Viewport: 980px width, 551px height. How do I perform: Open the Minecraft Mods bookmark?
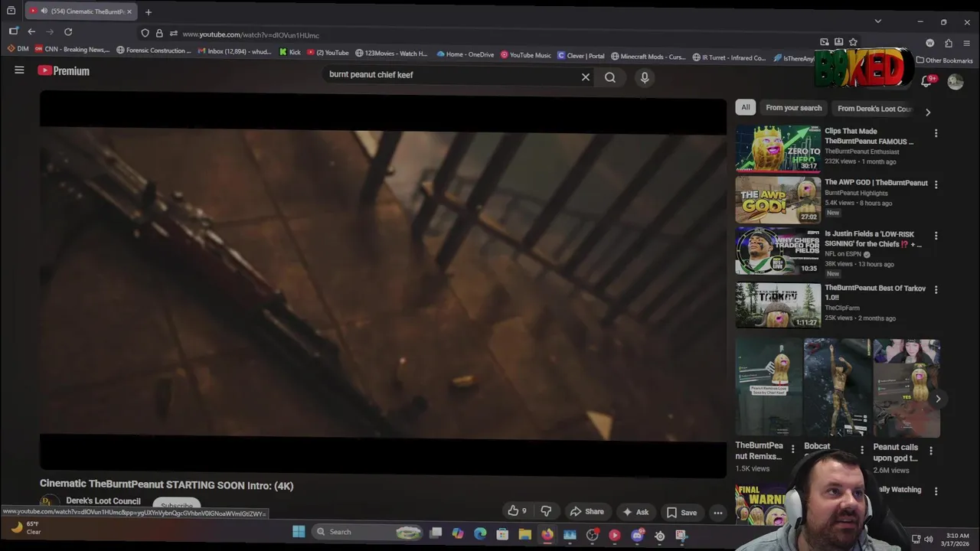648,57
